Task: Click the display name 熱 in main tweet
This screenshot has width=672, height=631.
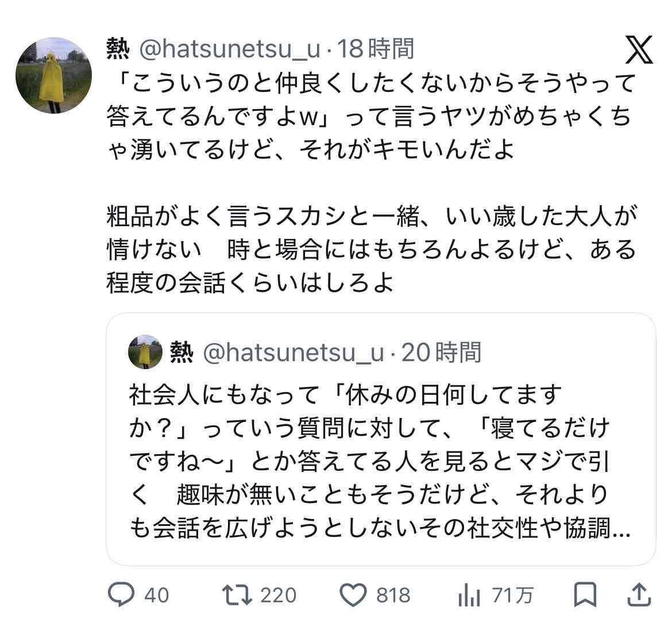Action: [x=118, y=49]
